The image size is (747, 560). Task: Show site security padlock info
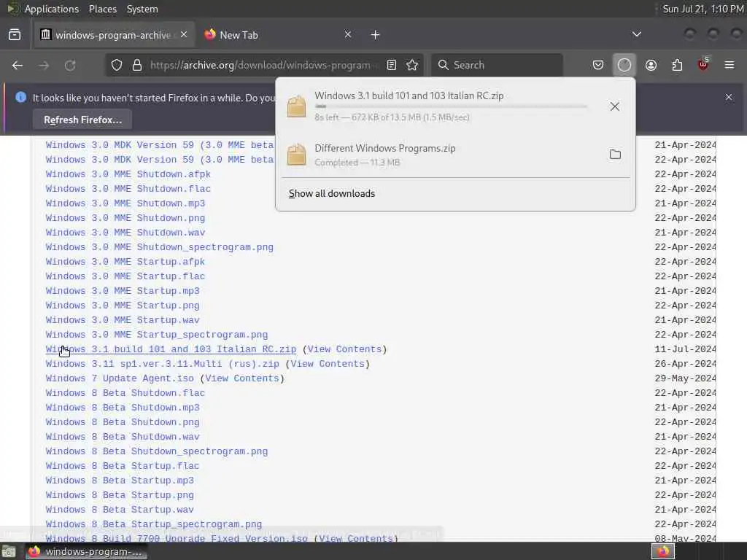[137, 65]
